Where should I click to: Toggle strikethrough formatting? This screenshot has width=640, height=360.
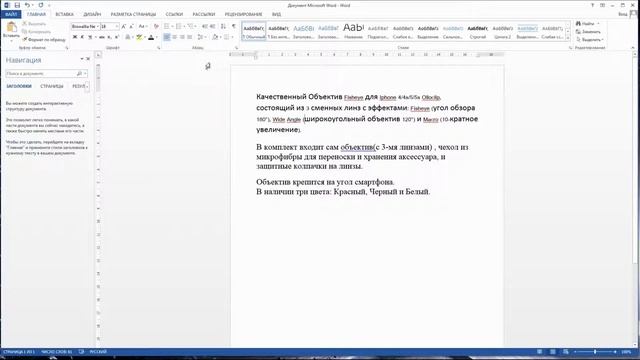(x=102, y=37)
